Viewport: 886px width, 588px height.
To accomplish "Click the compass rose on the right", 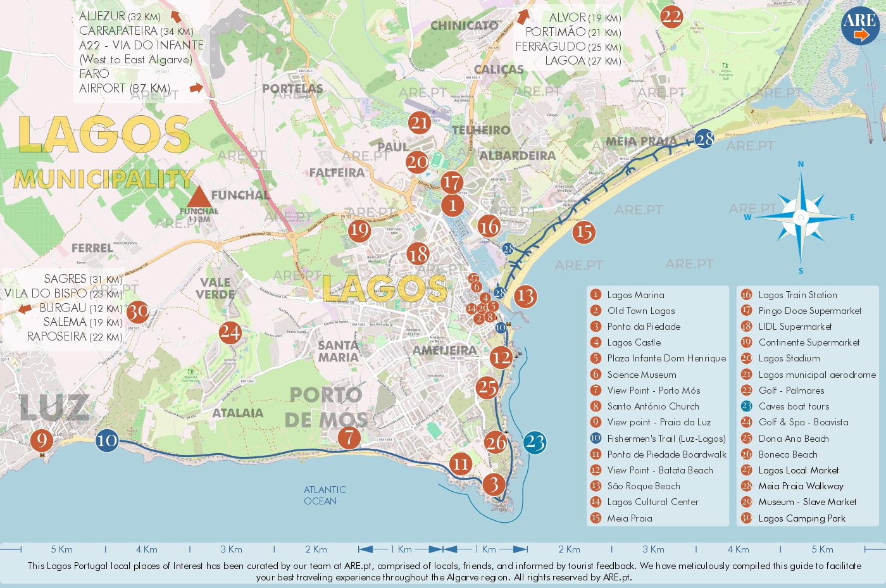I will tap(802, 216).
